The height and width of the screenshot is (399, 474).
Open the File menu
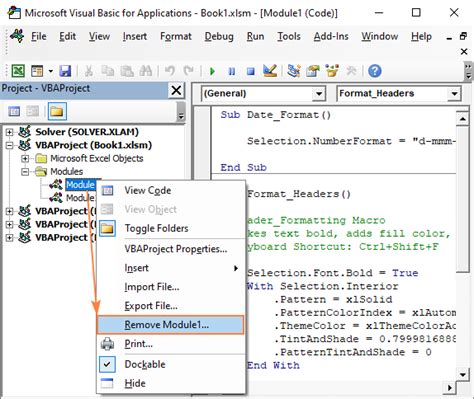pyautogui.click(x=39, y=36)
